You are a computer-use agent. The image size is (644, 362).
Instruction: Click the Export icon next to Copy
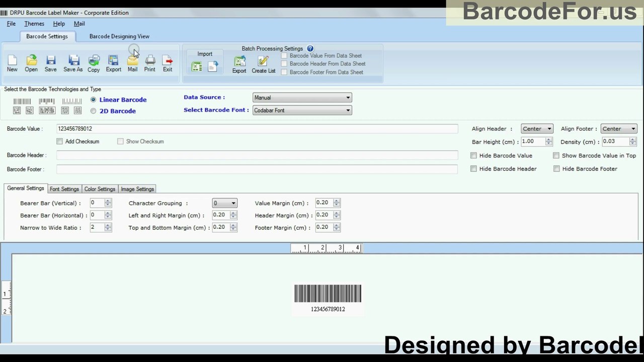click(x=113, y=63)
